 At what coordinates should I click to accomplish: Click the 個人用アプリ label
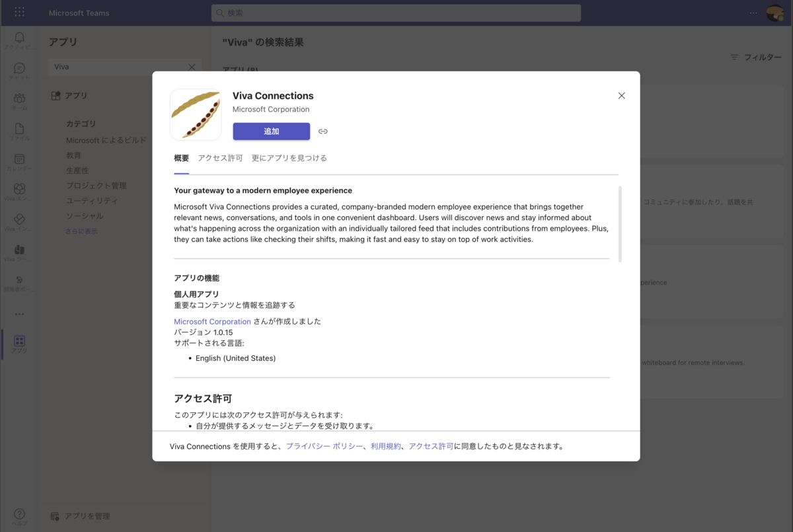196,294
